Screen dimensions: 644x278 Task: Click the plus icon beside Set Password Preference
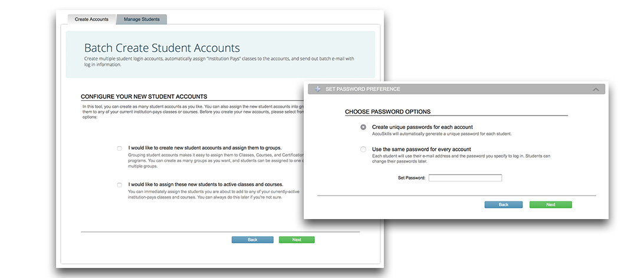318,89
